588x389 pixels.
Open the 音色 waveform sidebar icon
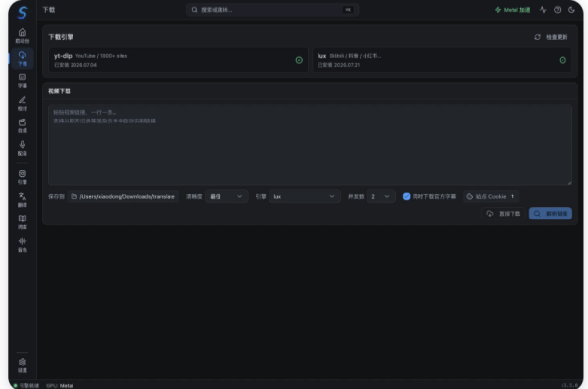point(23,245)
